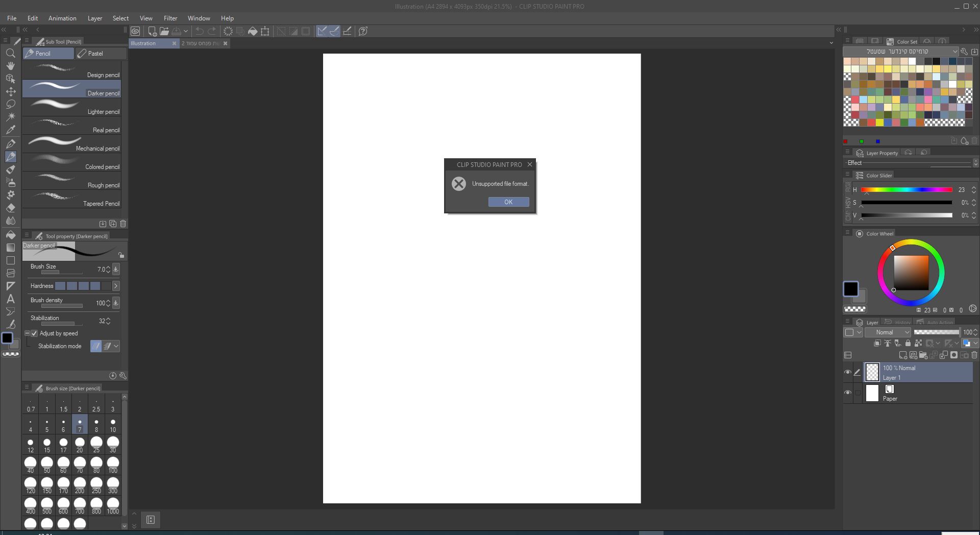Screen dimensions: 980x535
Task: Select the Balloon tool
Action: click(10, 311)
